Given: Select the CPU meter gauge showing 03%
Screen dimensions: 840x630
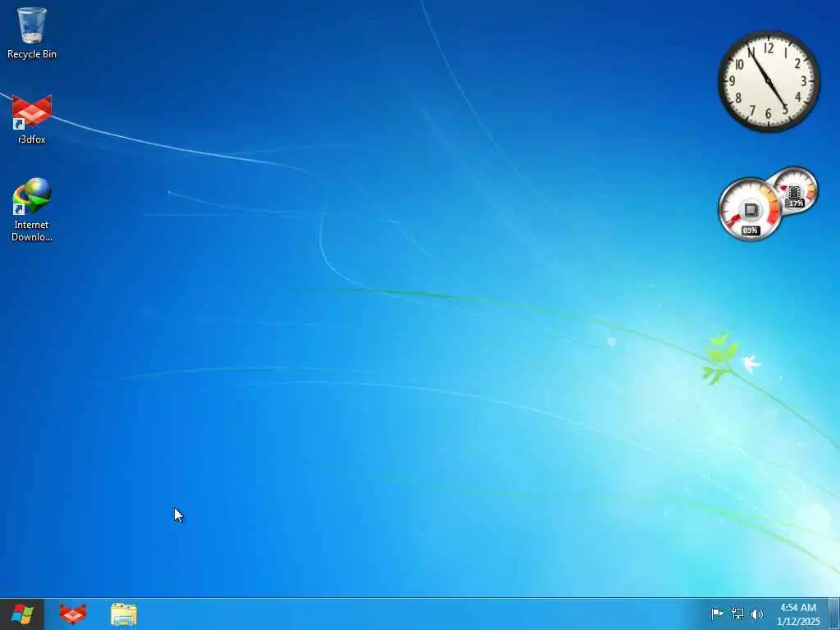Looking at the screenshot, I should coord(750,209).
